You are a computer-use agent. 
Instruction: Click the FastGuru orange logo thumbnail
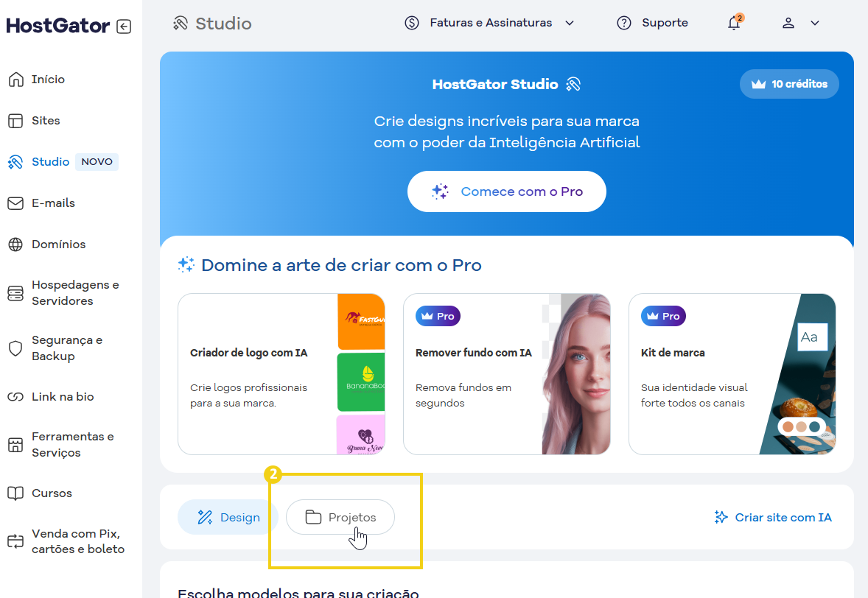click(x=361, y=321)
